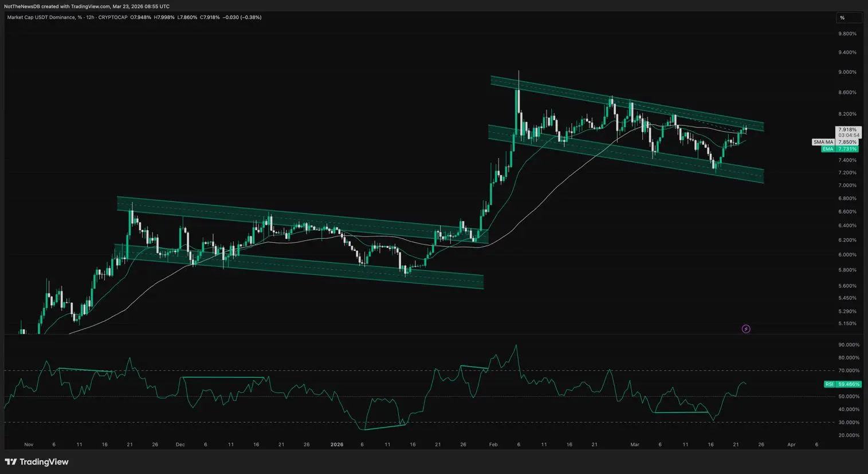Click the current price label 7.918%
The width and height of the screenshot is (868, 474).
tap(848, 130)
